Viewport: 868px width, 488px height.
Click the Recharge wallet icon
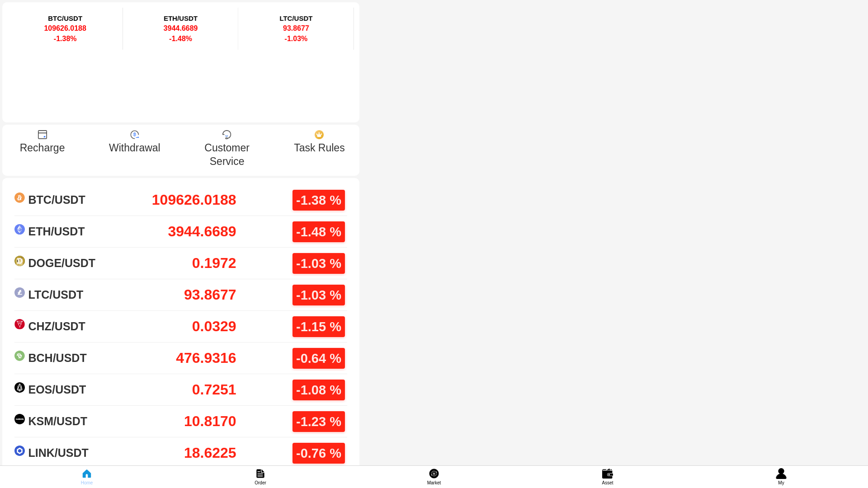point(42,135)
